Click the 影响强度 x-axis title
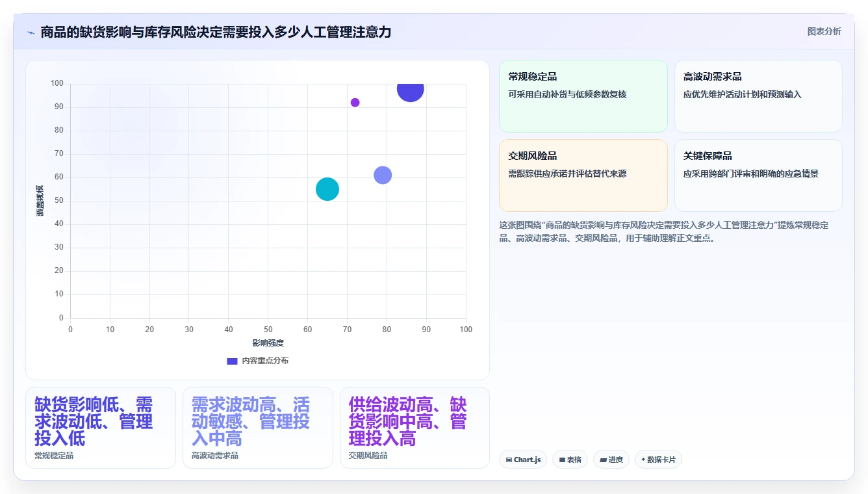This screenshot has width=868, height=494. [268, 343]
